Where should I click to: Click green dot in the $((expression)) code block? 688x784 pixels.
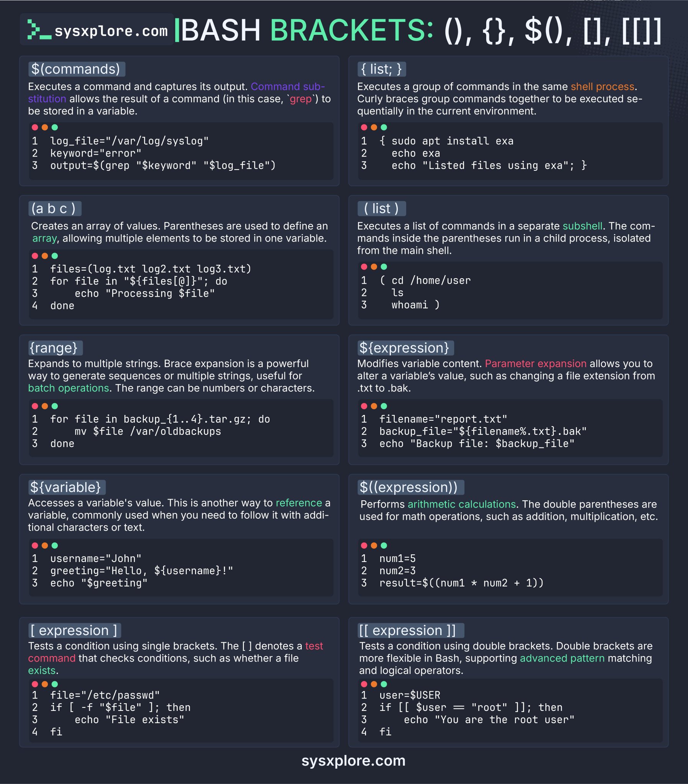pyautogui.click(x=384, y=546)
